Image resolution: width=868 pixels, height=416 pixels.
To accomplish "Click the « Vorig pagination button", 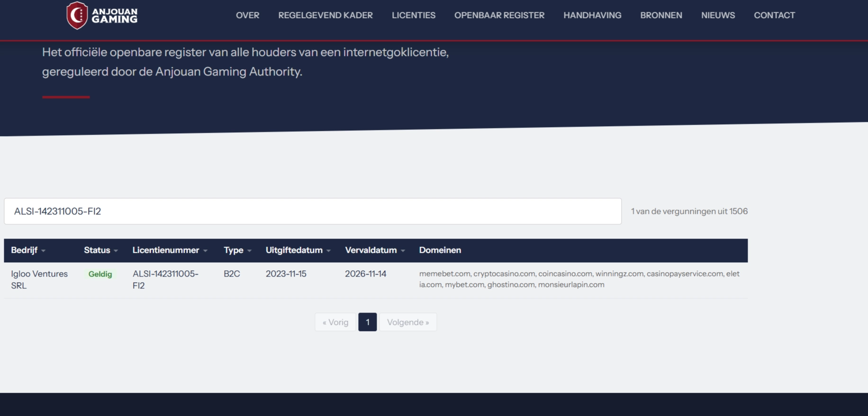I will pos(335,322).
